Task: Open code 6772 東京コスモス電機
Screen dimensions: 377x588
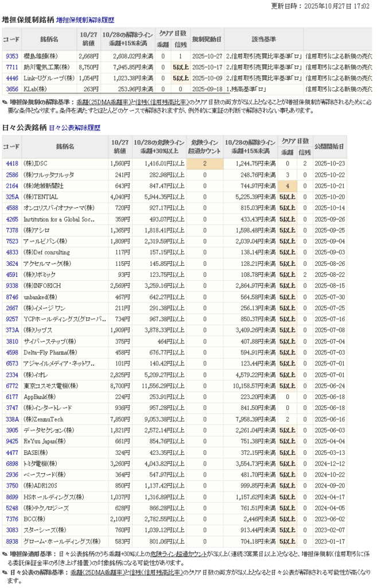Action: pyautogui.click(x=11, y=386)
